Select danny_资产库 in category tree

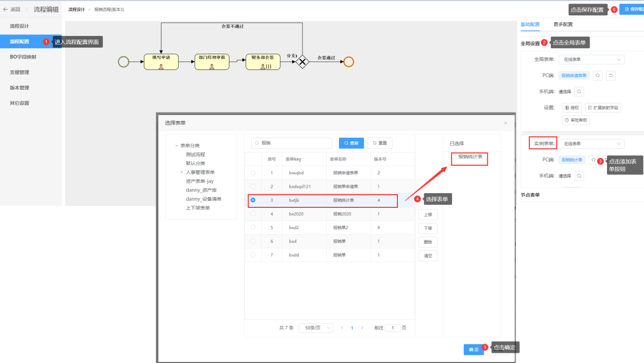pyautogui.click(x=201, y=190)
